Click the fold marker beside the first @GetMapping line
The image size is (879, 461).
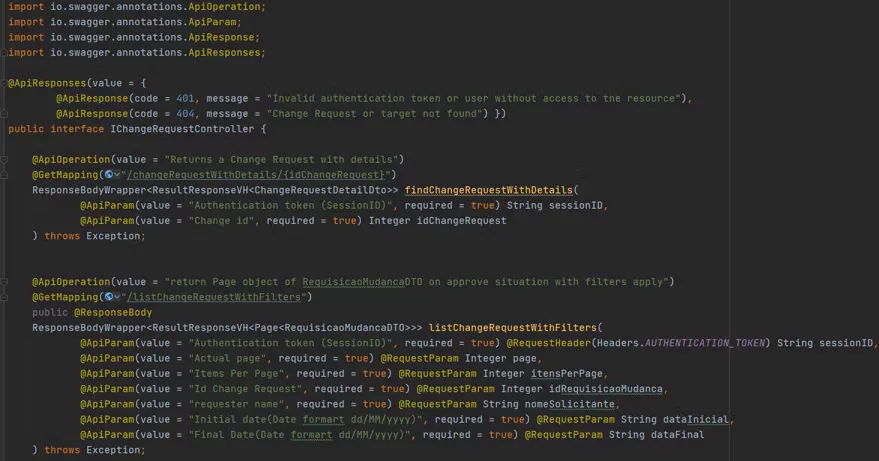[4, 175]
